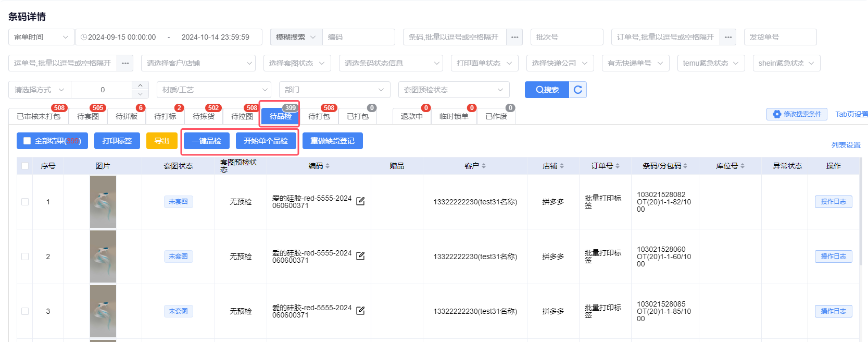Toggle the select-all checkbox in table header
This screenshot has width=868, height=342.
pos(25,166)
